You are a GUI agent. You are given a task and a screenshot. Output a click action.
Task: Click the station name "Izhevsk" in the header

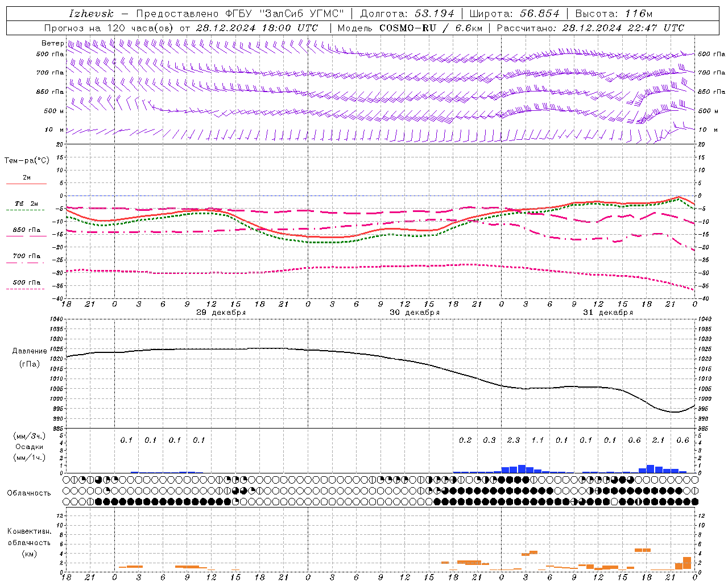tap(91, 14)
